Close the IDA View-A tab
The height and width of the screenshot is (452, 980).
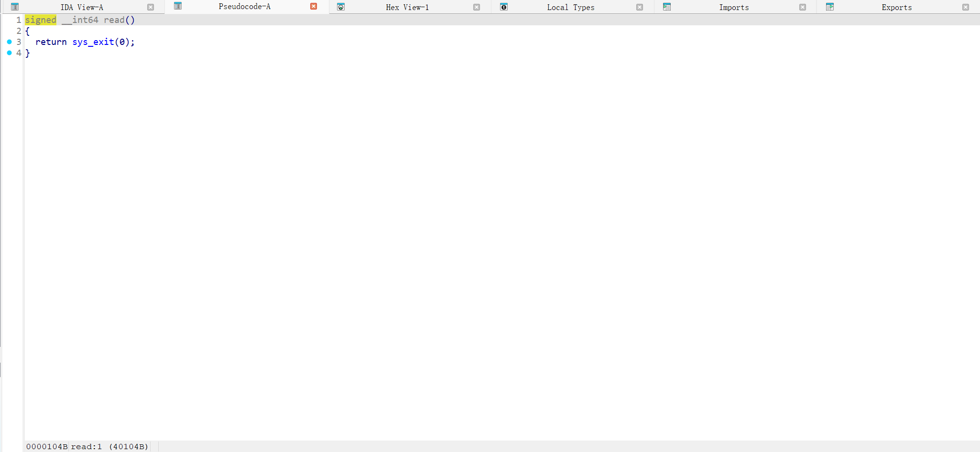(x=151, y=7)
